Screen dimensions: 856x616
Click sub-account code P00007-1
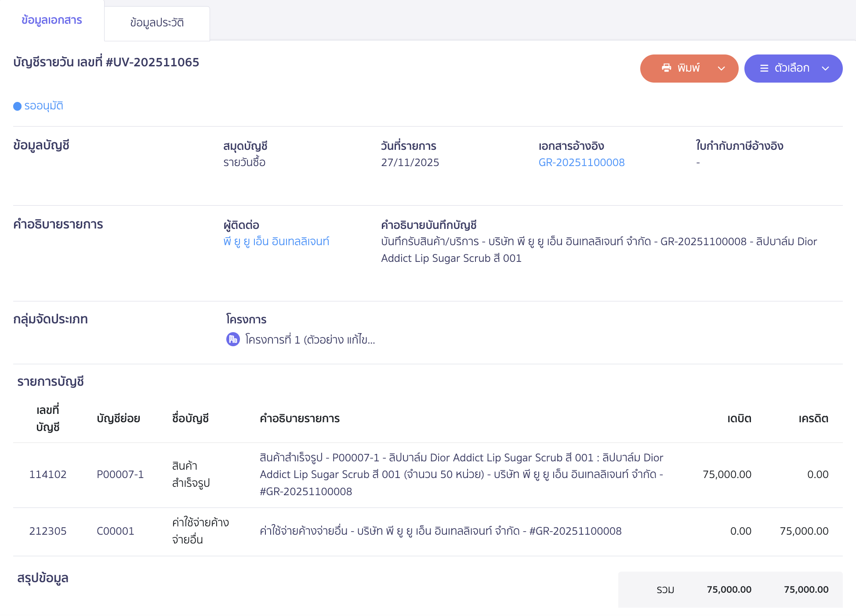(120, 475)
